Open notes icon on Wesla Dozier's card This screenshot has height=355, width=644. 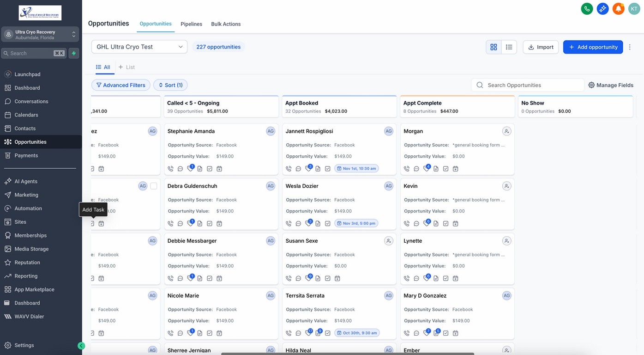[x=318, y=223]
